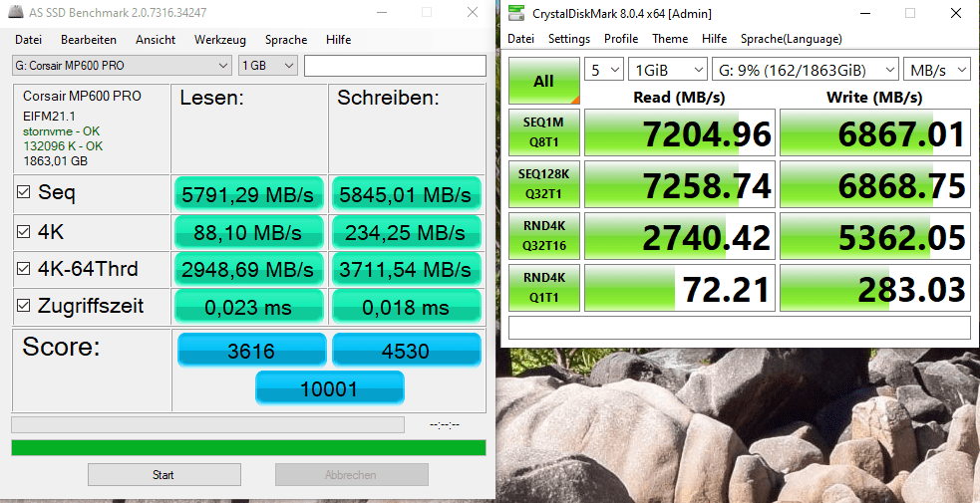Click the 1863,01 GB capacity text
980x503 pixels.
[55, 161]
